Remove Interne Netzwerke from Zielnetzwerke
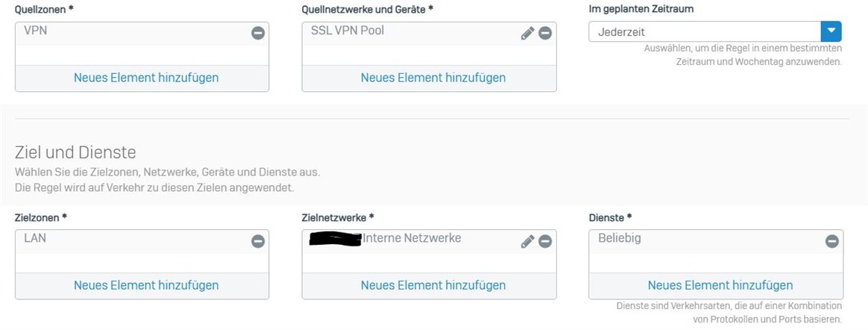Screen dimensions: 868x330 coord(545,241)
